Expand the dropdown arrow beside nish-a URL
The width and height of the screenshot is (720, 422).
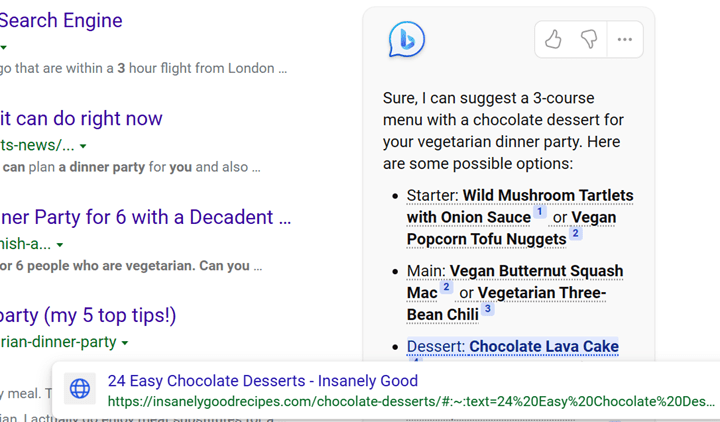tap(60, 245)
